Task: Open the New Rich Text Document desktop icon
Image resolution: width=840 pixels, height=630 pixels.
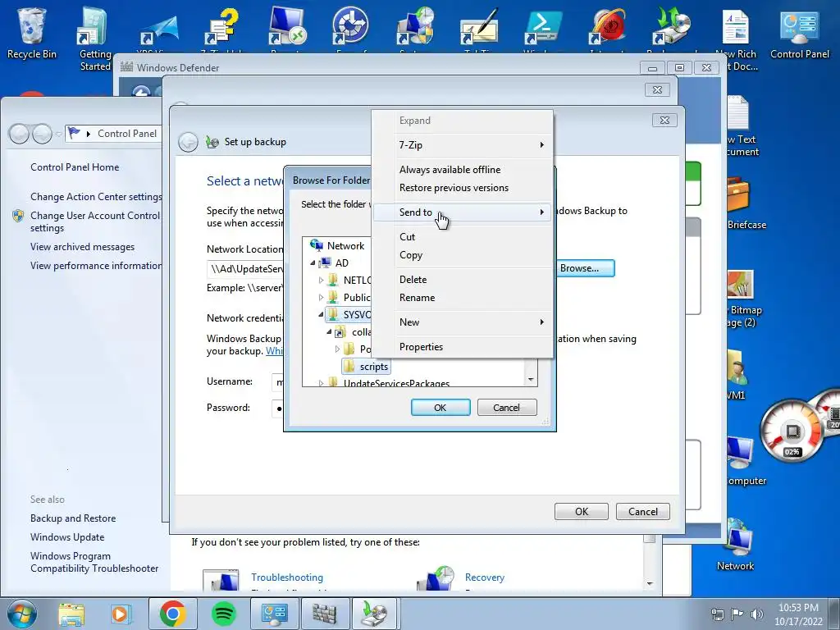Action: point(737,39)
